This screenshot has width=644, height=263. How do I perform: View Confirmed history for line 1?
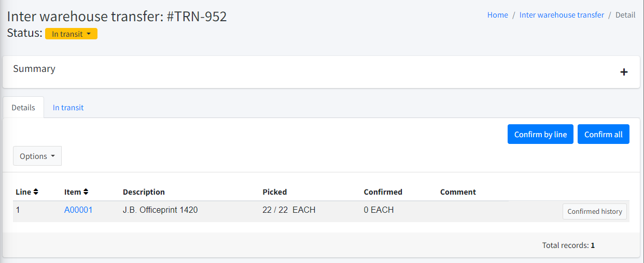(x=594, y=211)
